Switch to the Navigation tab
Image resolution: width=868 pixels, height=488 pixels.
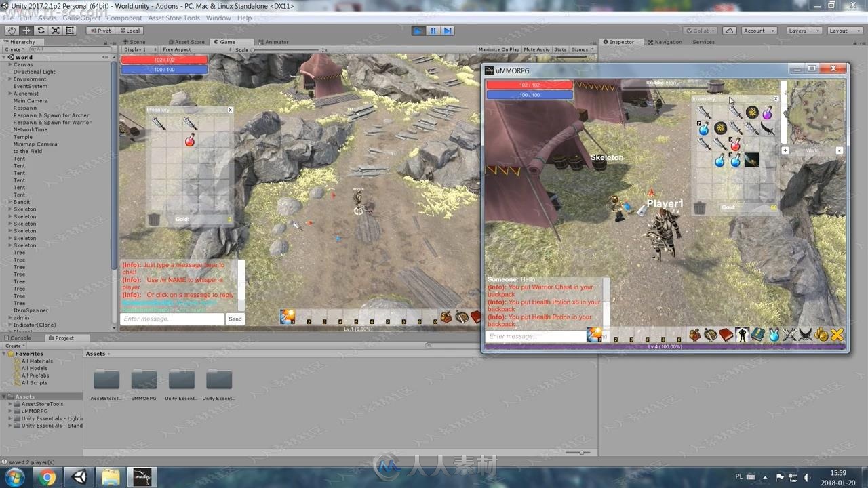[665, 42]
